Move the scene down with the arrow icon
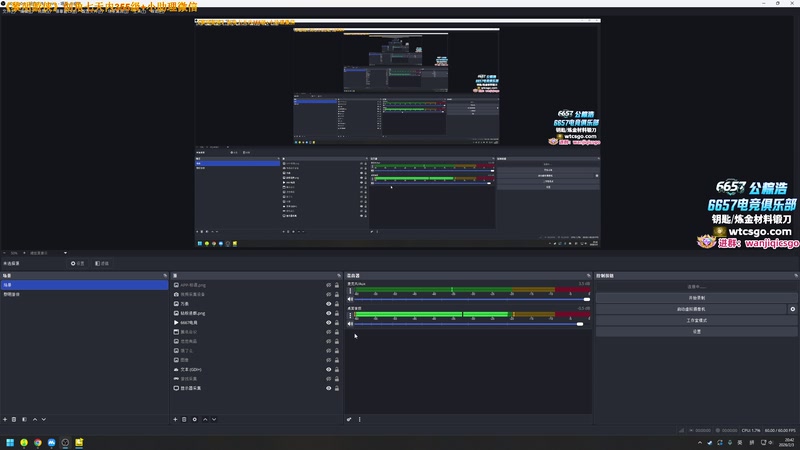The width and height of the screenshot is (800, 450). (44, 419)
